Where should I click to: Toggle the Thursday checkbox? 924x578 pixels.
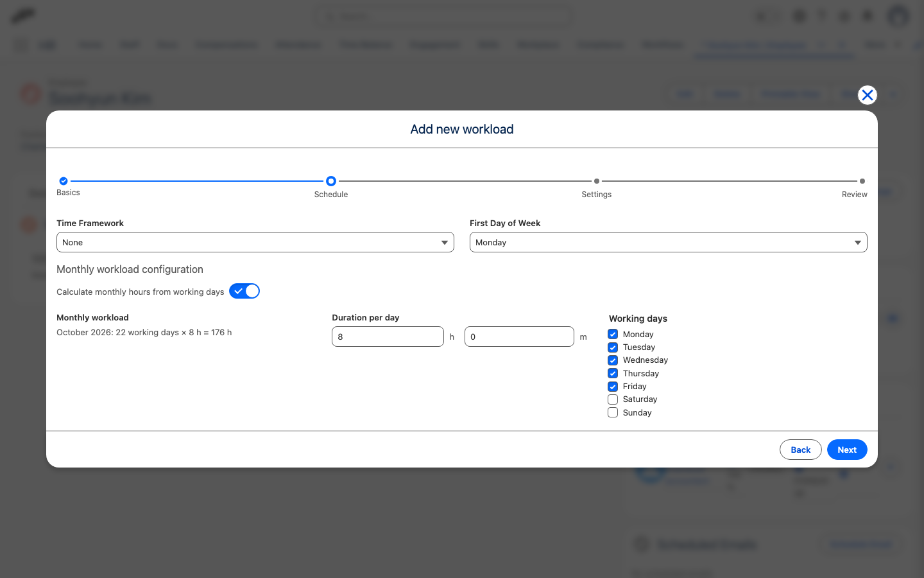point(613,373)
